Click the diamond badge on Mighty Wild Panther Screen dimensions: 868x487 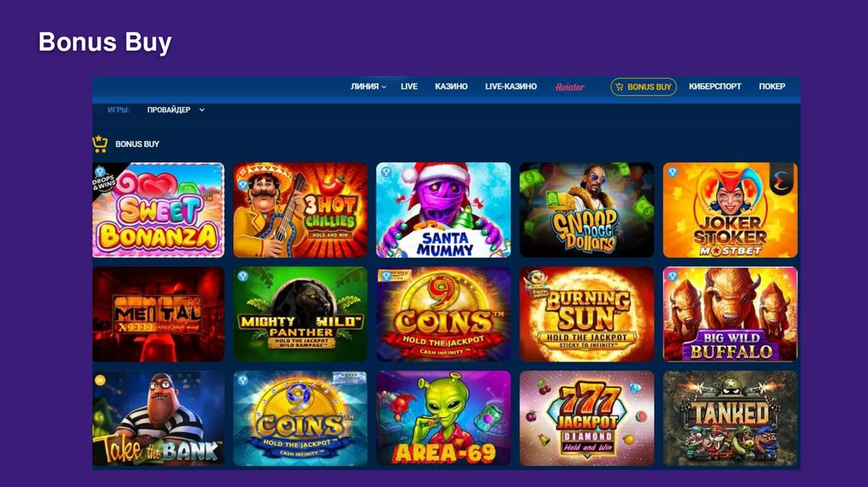242,276
